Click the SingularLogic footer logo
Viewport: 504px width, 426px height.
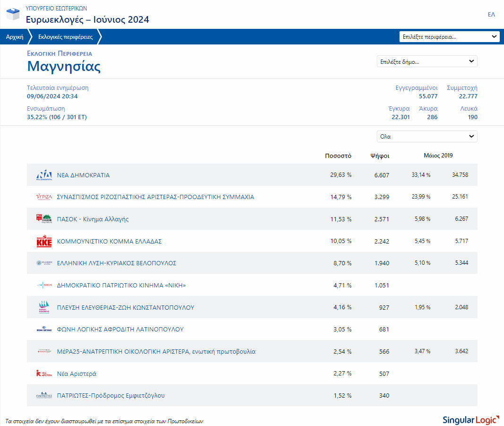point(470,420)
